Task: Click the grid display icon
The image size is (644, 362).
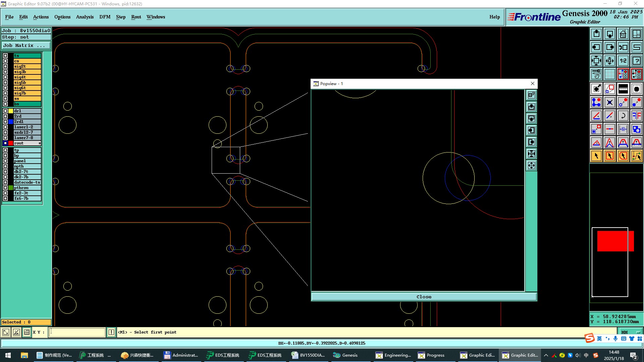Action: (x=609, y=74)
